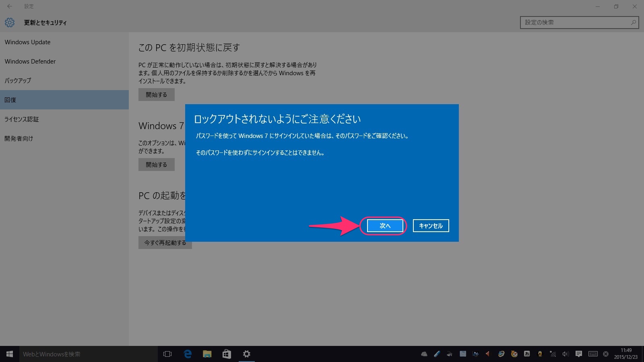Click the magnifier icon in settings search
644x362 pixels.
pos(634,23)
